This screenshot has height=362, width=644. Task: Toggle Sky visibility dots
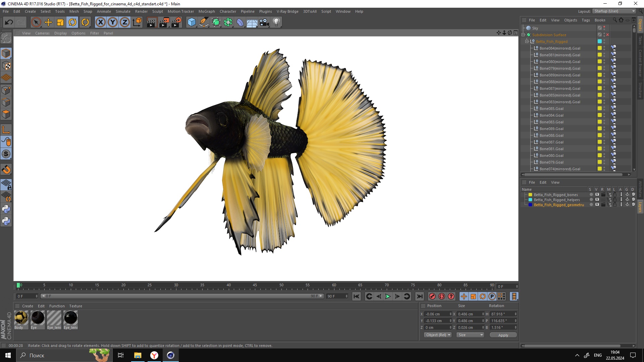[604, 28]
